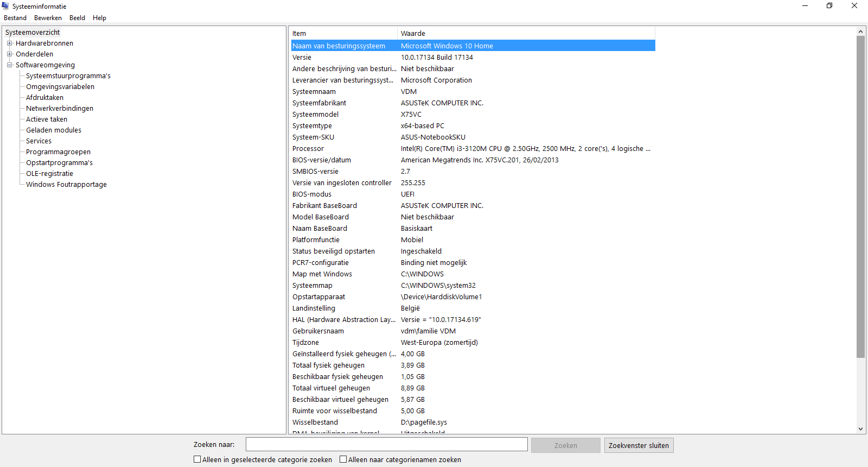Open Programmagroepen category

tap(59, 152)
